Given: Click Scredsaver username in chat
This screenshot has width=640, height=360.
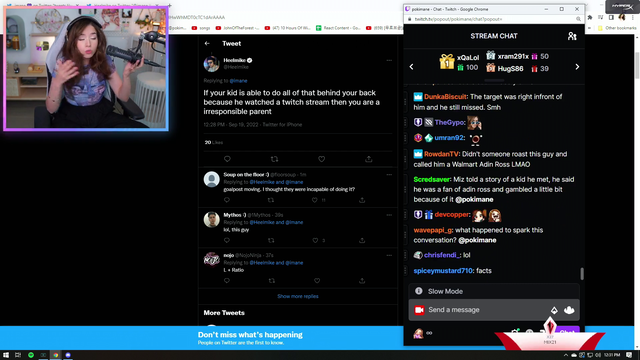Looking at the screenshot, I should tap(432, 180).
